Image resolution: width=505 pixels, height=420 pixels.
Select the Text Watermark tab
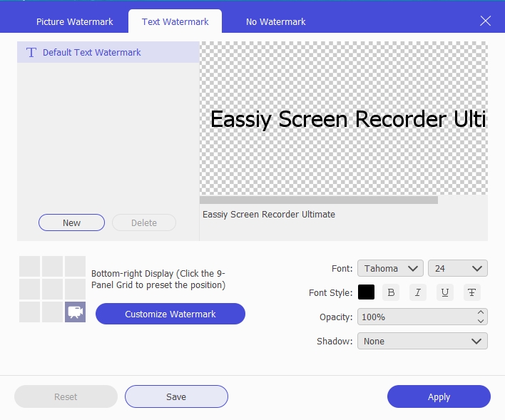pyautogui.click(x=175, y=21)
